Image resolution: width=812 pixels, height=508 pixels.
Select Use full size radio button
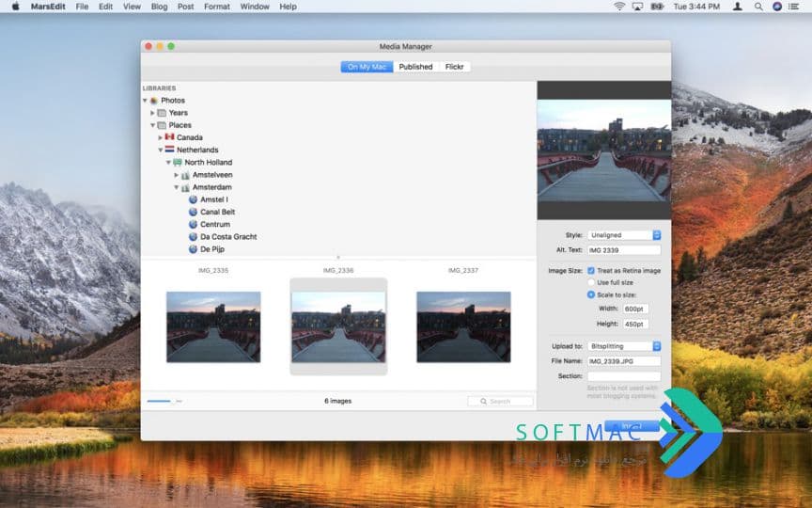tap(591, 282)
